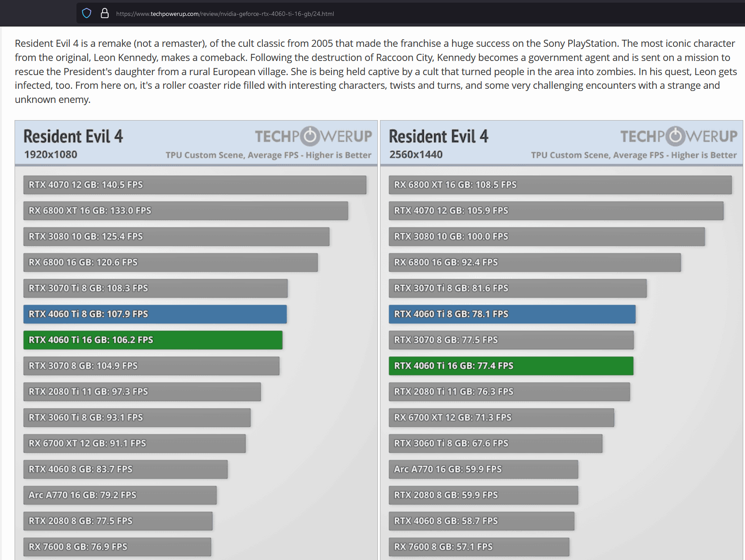Click the RTX 3070 Ti 8 GB: 108.3 FPS bar
The height and width of the screenshot is (560, 745).
[156, 288]
